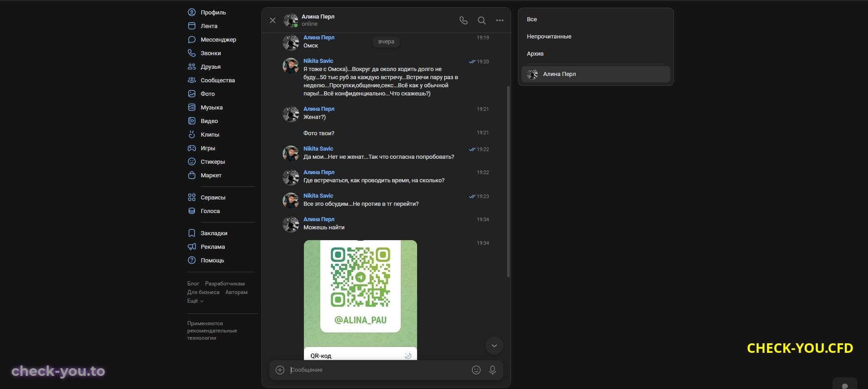Open the chat actions three-dot menu
Image resolution: width=868 pixels, height=389 pixels.
(x=500, y=20)
